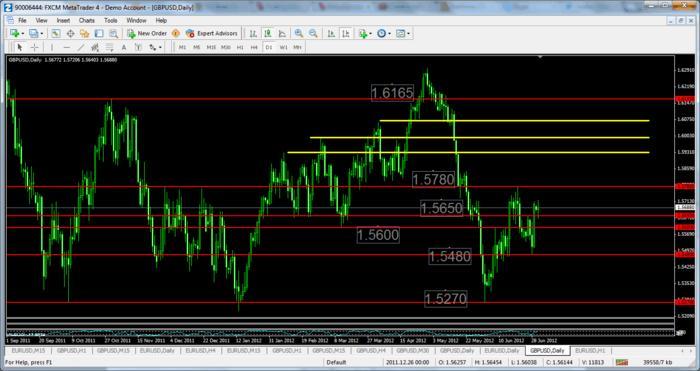This screenshot has height=371, width=700.
Task: Select the trendline drawing tool
Action: tap(81, 47)
